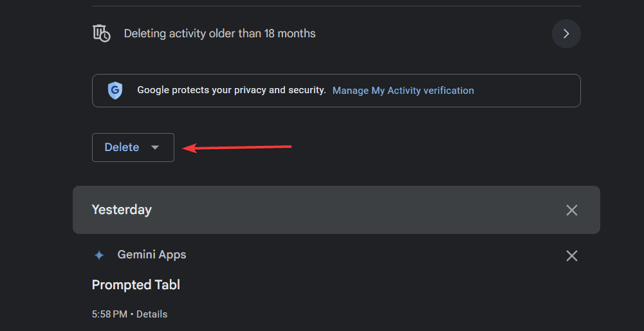The width and height of the screenshot is (644, 331).
Task: Click the 5:58 PM timestamp
Action: point(109,314)
